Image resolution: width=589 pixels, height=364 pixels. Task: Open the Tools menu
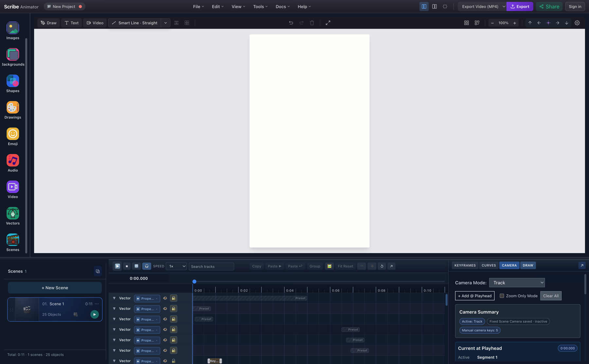coord(260,7)
